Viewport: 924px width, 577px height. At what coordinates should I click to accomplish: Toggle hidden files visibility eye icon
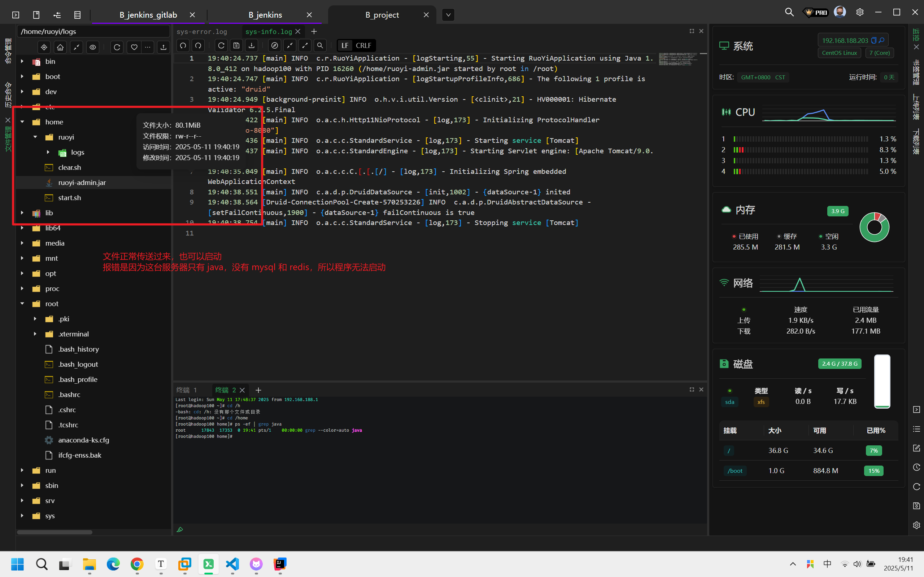93,47
